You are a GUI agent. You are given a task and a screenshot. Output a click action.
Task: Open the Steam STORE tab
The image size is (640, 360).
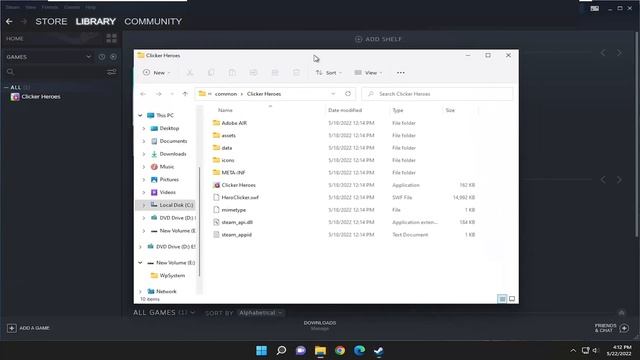pos(51,21)
